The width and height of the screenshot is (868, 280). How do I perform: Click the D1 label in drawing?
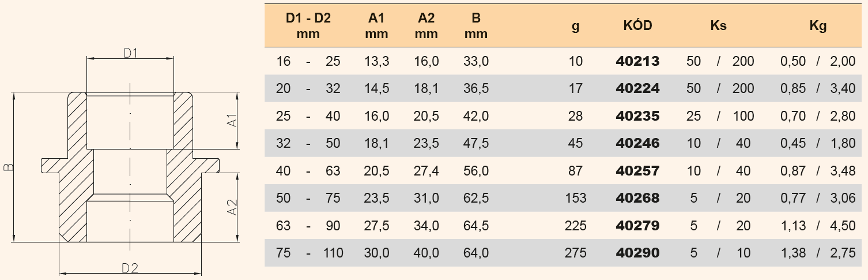[130, 53]
